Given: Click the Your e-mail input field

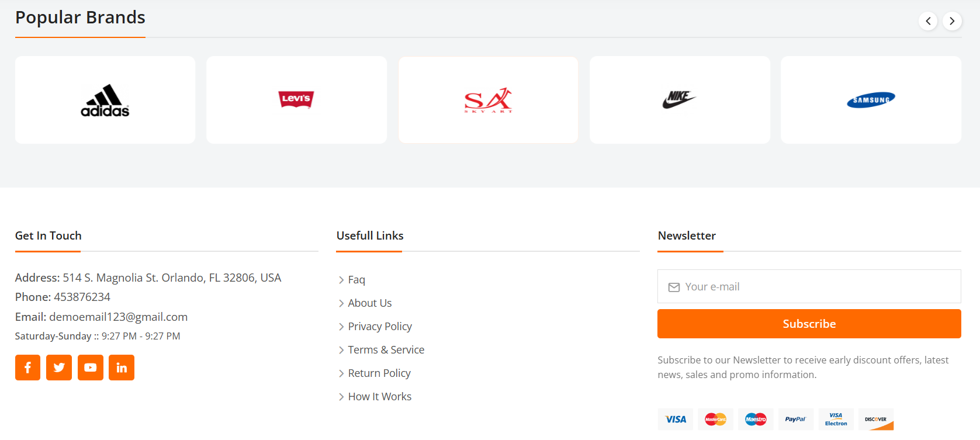Looking at the screenshot, I should (809, 286).
